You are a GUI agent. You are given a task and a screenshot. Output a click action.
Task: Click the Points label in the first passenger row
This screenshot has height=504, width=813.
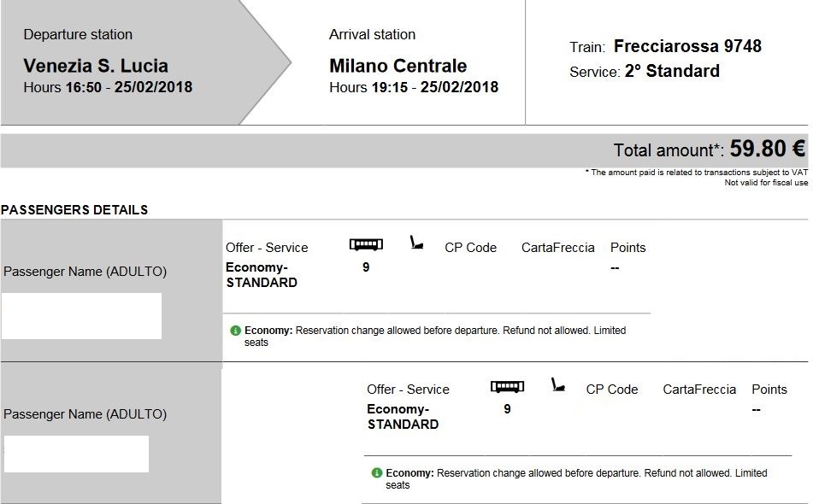(x=627, y=248)
